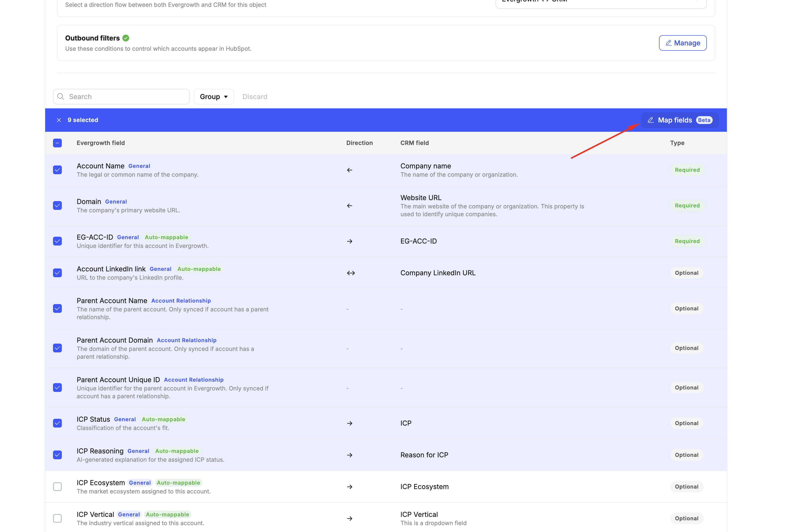Click the Map fields Beta button

(x=679, y=120)
